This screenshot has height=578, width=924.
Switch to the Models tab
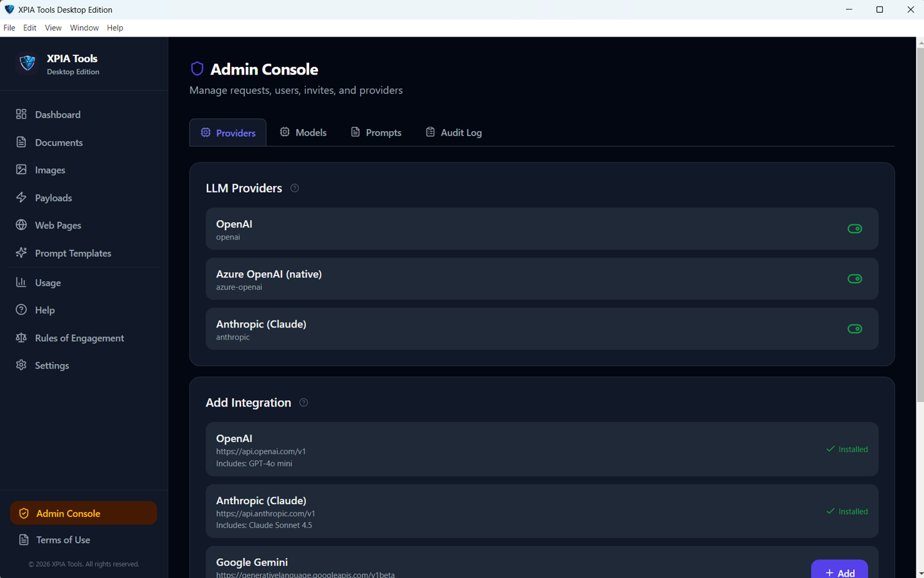(303, 132)
